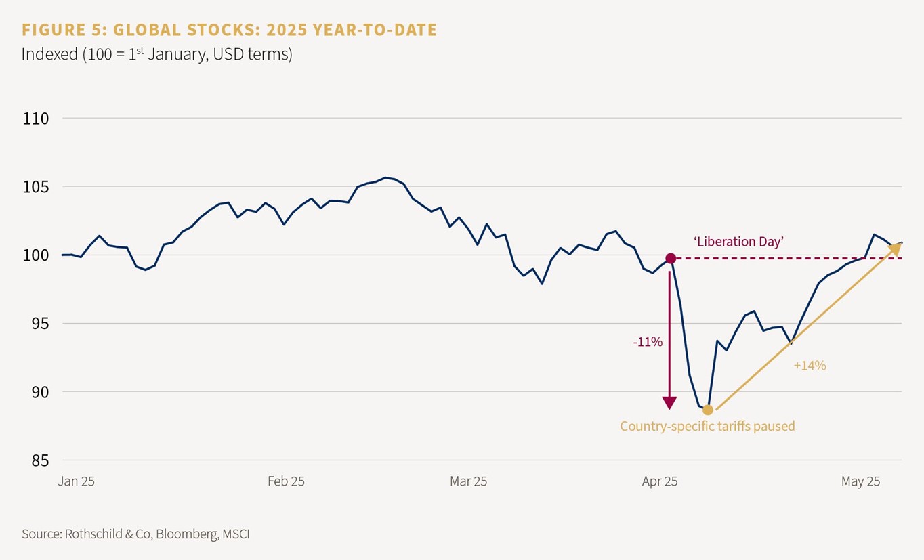Click the 'May 25' x-axis label
Screen dimensions: 924x560
tap(860, 481)
